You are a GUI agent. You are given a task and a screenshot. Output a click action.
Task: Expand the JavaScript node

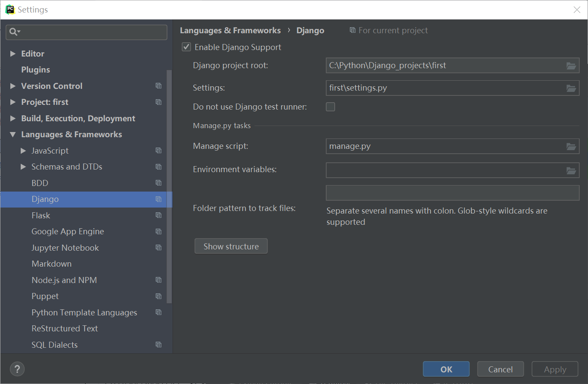click(x=23, y=151)
